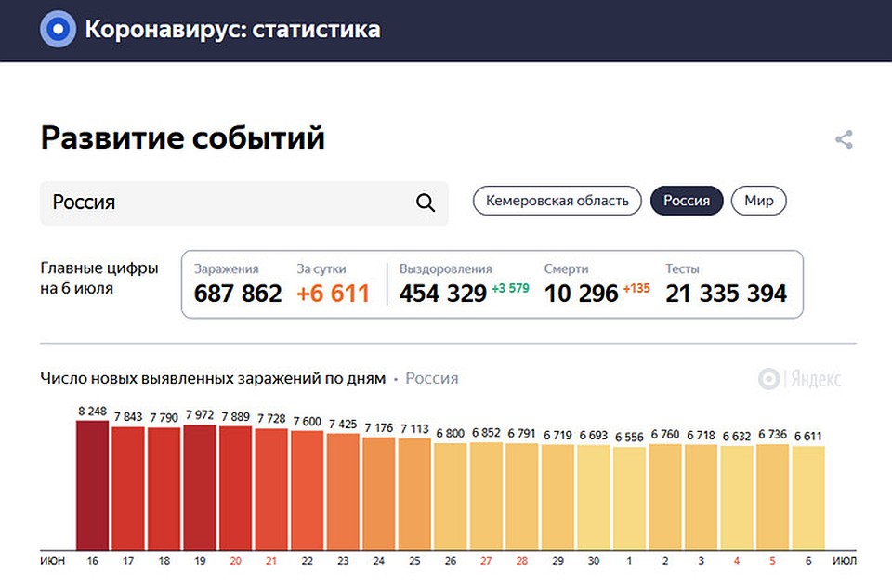Click the highlighted «Россия» region chip

click(687, 201)
